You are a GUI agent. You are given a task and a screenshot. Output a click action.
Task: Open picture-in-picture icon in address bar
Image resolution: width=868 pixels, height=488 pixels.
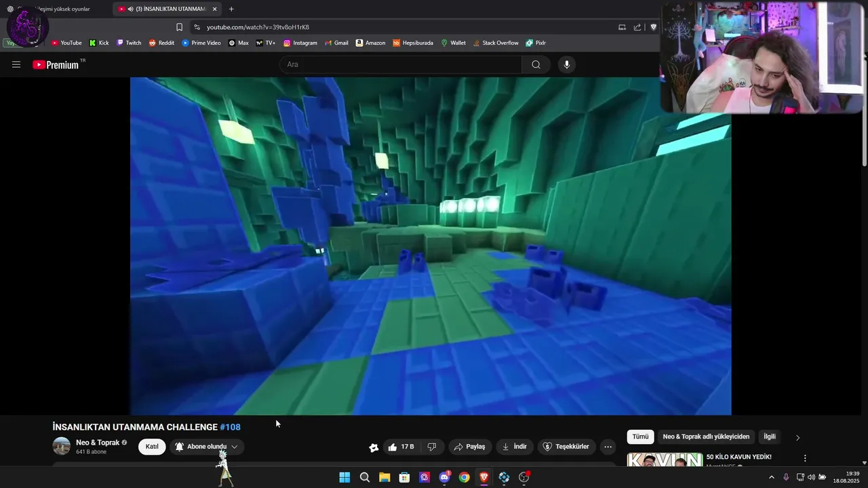622,27
